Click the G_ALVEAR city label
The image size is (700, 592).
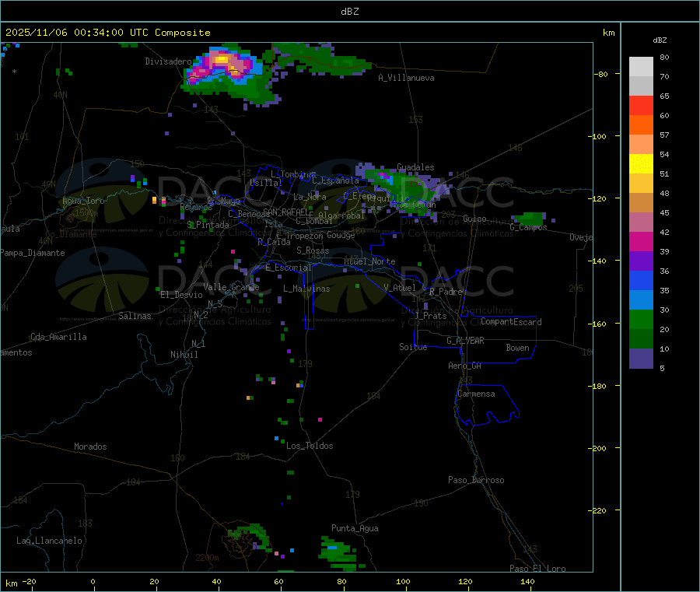point(465,341)
